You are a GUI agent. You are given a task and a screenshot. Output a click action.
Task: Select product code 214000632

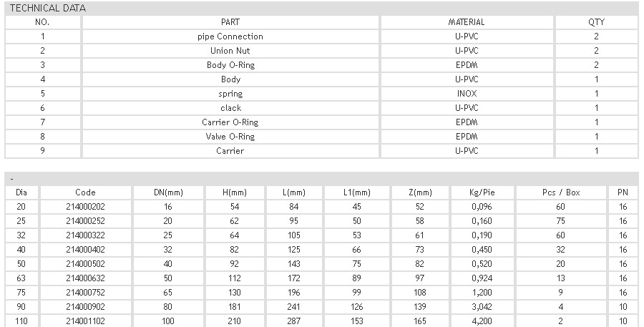tap(85, 278)
